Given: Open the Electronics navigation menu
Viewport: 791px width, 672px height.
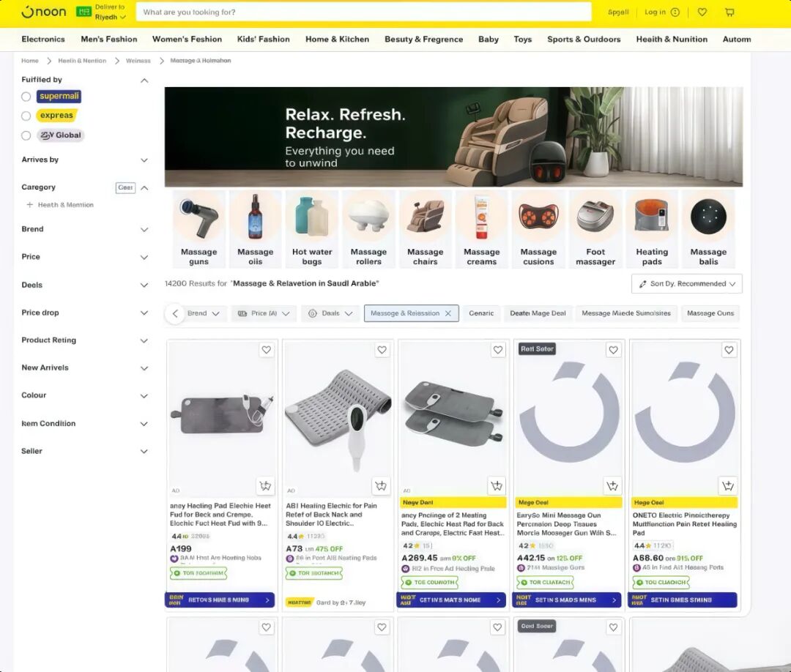Looking at the screenshot, I should 43,40.
